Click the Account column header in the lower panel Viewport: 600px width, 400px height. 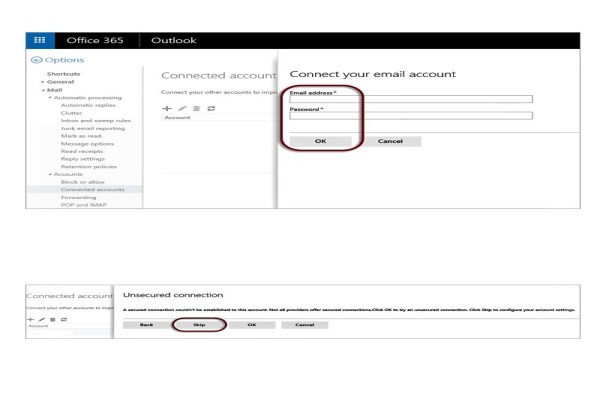[x=38, y=326]
